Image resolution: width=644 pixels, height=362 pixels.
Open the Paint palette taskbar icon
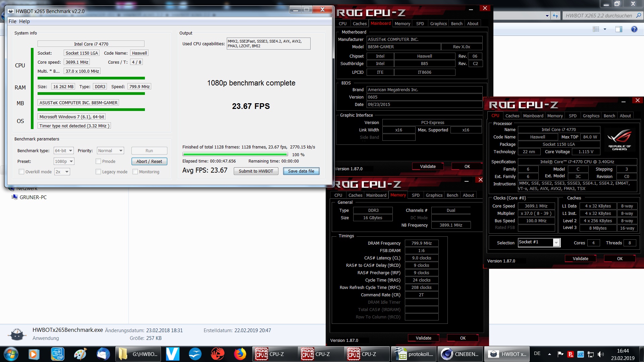(x=80, y=354)
